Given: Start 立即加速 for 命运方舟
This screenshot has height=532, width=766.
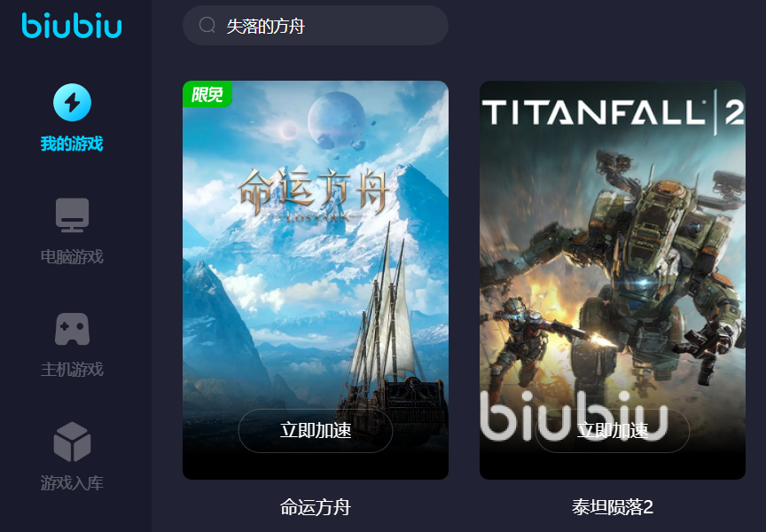Looking at the screenshot, I should coord(316,430).
